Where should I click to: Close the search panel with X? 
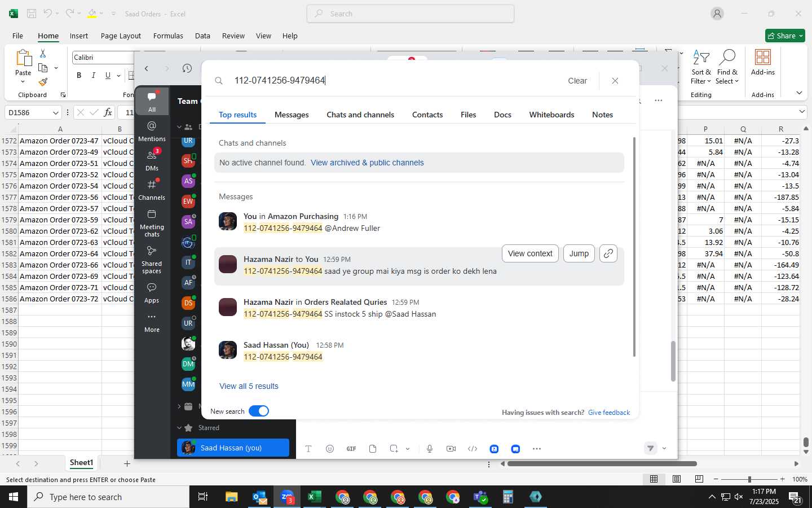click(615, 81)
